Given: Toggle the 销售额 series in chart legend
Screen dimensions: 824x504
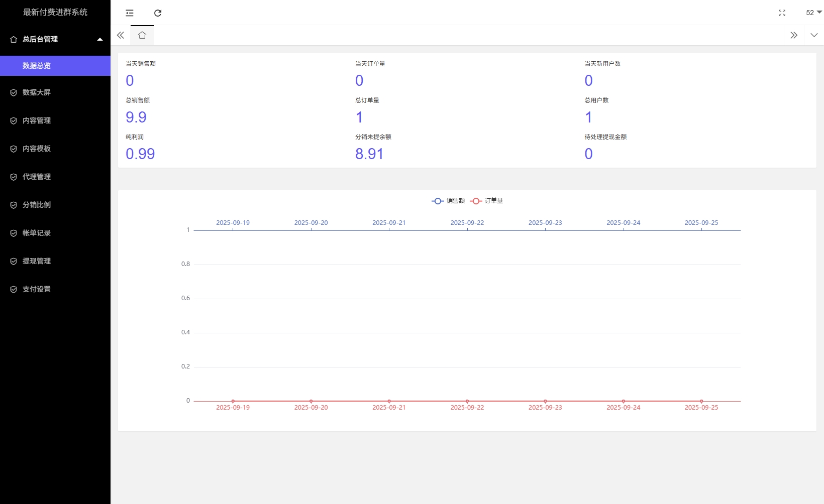Looking at the screenshot, I should (x=448, y=201).
